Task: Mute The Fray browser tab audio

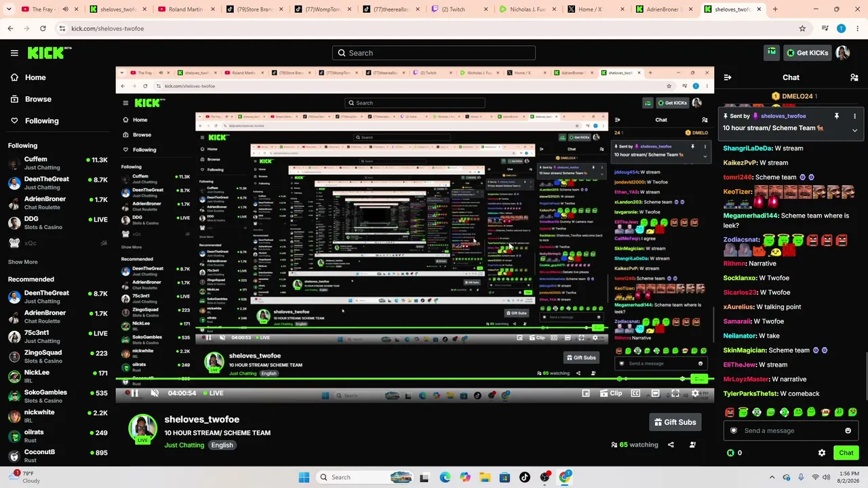Action: (65, 9)
